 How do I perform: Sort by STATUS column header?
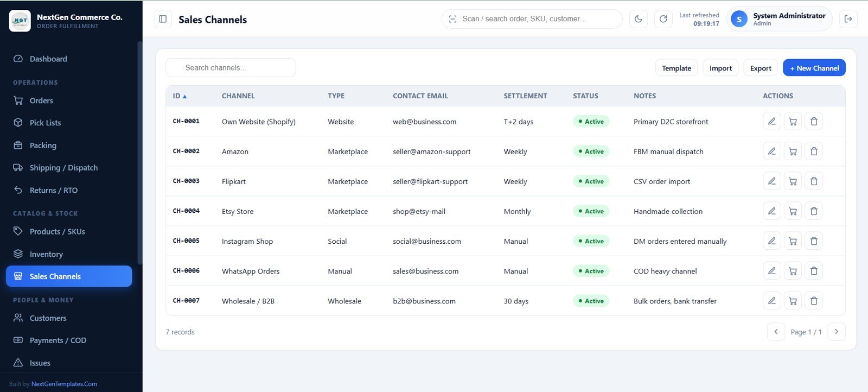(x=585, y=96)
